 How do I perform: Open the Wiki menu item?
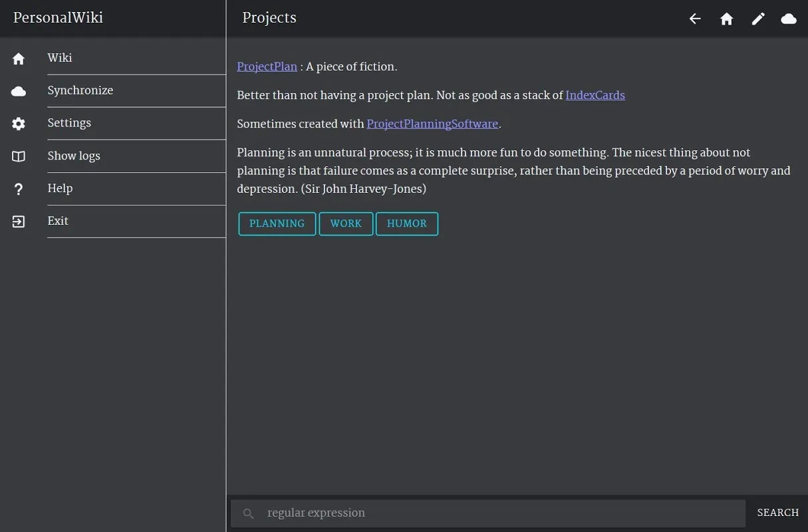pos(113,58)
